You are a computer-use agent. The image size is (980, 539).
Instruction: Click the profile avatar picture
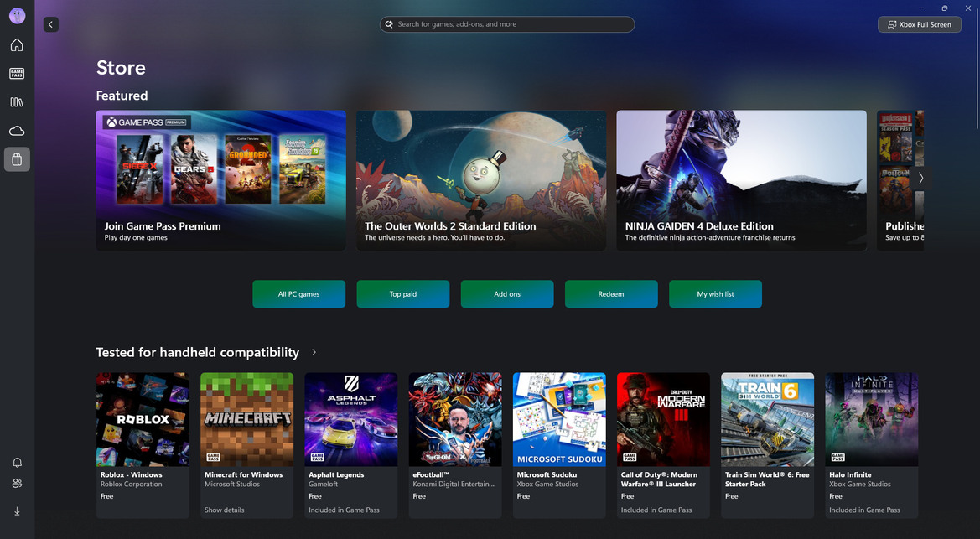coord(17,16)
